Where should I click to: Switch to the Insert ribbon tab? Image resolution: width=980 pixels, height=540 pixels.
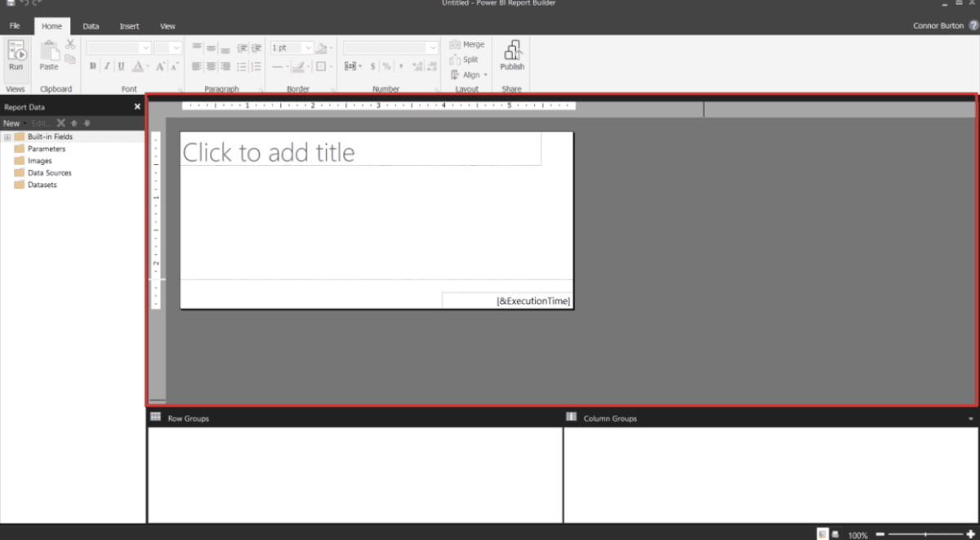129,26
